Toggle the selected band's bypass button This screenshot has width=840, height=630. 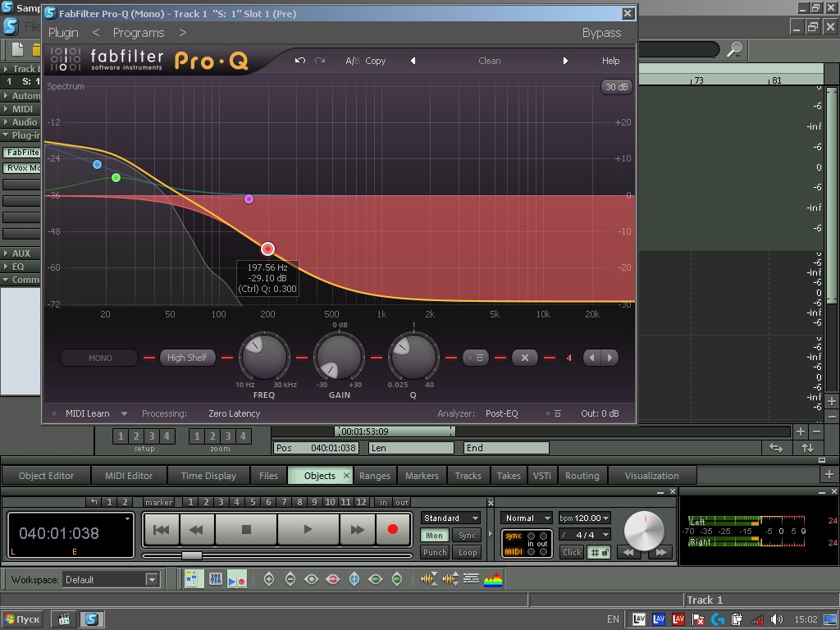[x=475, y=358]
